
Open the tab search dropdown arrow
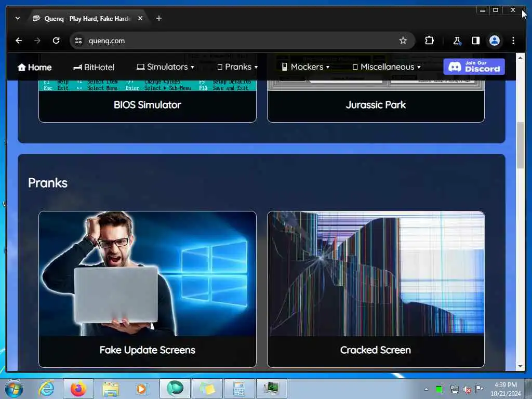pyautogui.click(x=18, y=18)
